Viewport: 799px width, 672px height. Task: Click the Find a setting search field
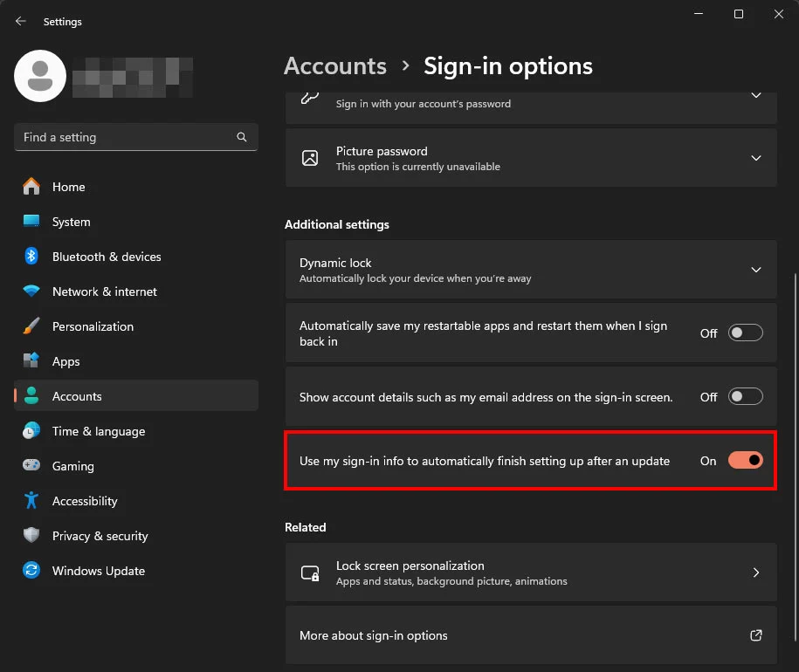click(x=136, y=137)
